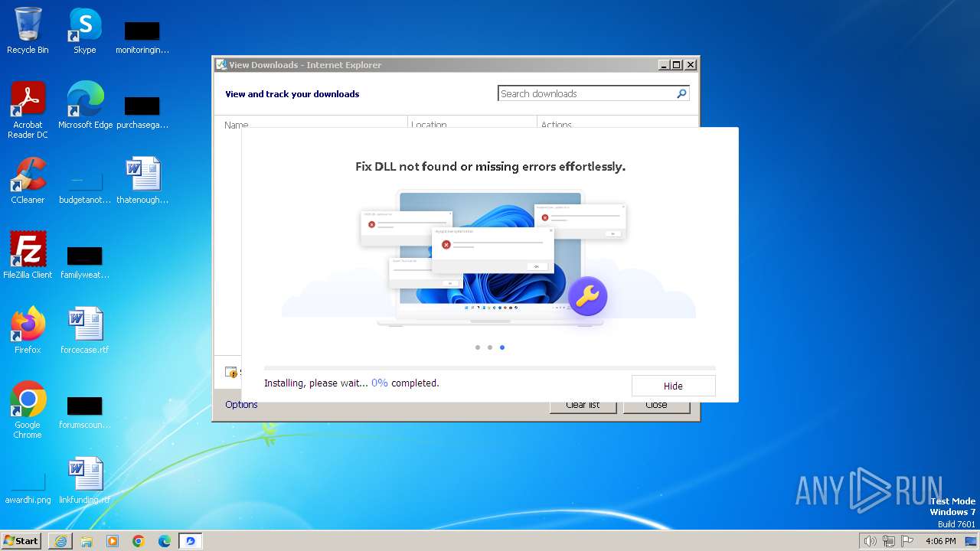Launch Skype from the desktop
Viewport: 980px width, 551px height.
coord(84,31)
